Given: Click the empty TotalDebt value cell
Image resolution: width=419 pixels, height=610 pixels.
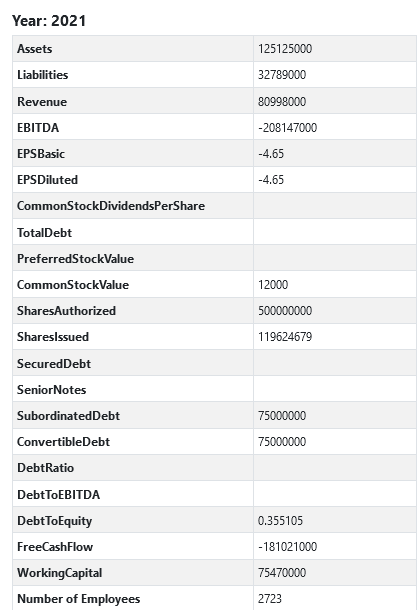Looking at the screenshot, I should (x=335, y=233).
